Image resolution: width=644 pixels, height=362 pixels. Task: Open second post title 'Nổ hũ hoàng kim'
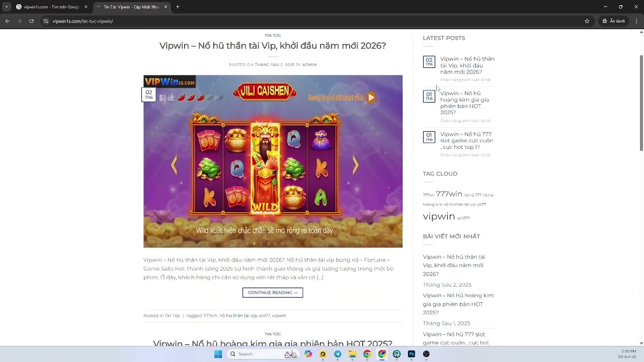273,344
